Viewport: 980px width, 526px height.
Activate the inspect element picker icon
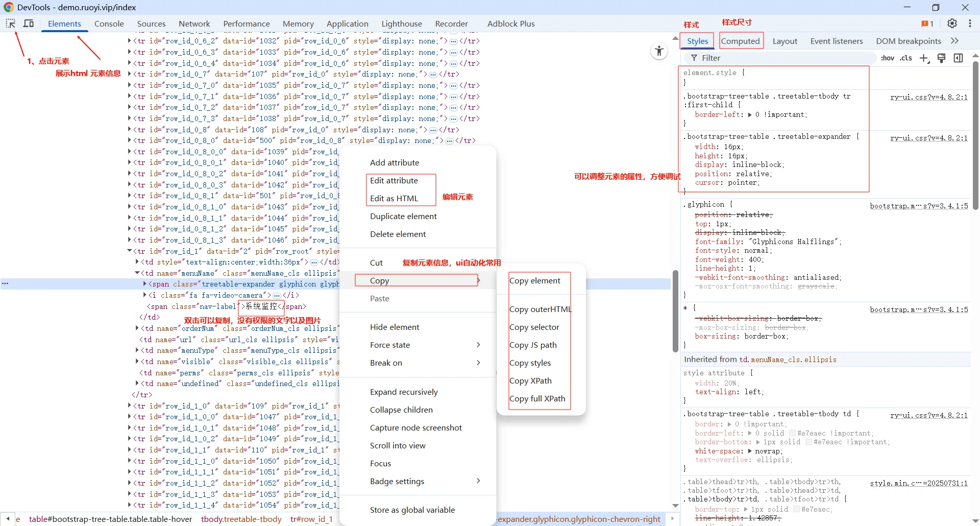(10, 23)
